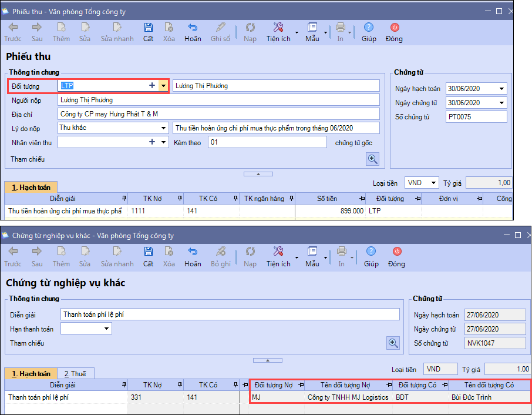Open the Hạn thanh toán dropdown
Screen dimensions: 532x415
(106, 329)
